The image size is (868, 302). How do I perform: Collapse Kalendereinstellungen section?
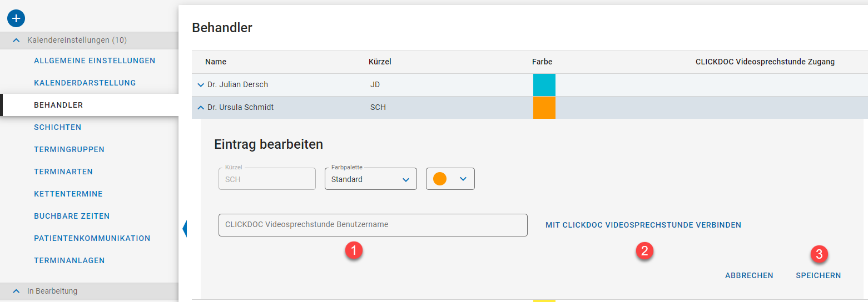coord(17,41)
